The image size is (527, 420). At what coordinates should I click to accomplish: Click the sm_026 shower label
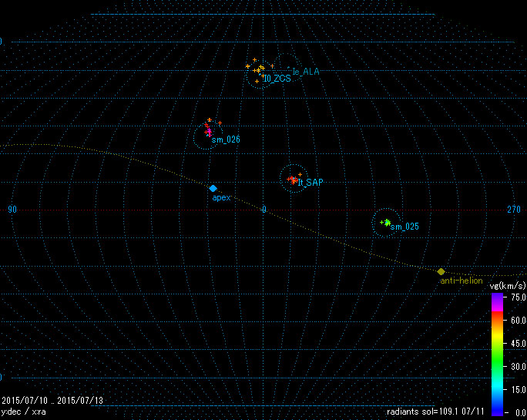pyautogui.click(x=226, y=140)
